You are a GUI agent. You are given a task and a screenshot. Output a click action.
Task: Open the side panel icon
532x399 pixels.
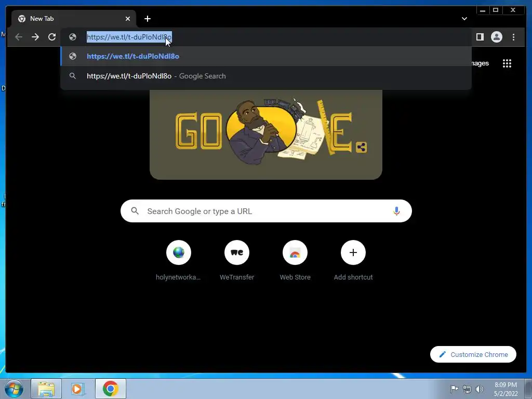tap(480, 37)
